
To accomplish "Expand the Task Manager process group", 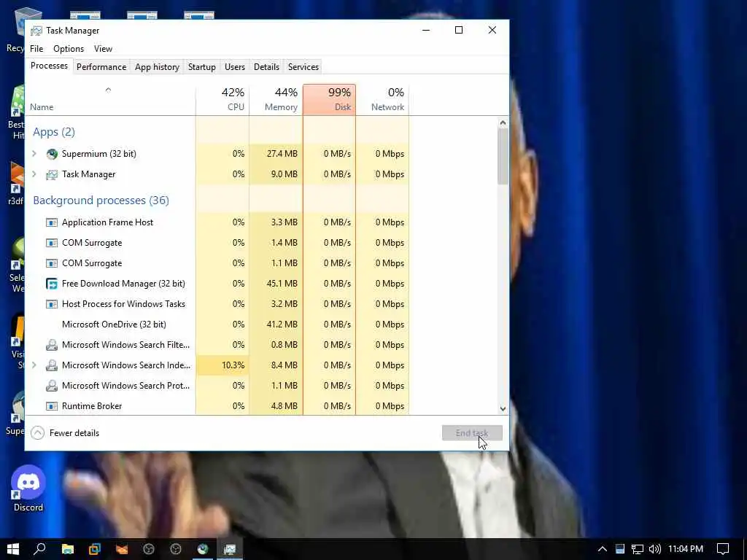I will [34, 174].
